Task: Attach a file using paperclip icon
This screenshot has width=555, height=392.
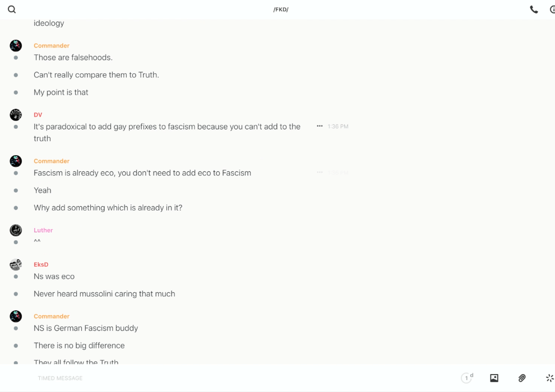Action: click(x=522, y=378)
